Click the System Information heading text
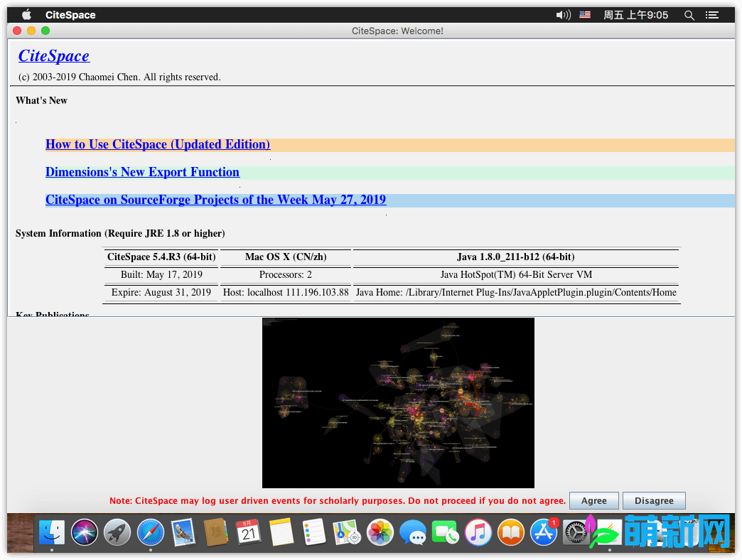Viewport: 742px width, 560px height. click(120, 234)
